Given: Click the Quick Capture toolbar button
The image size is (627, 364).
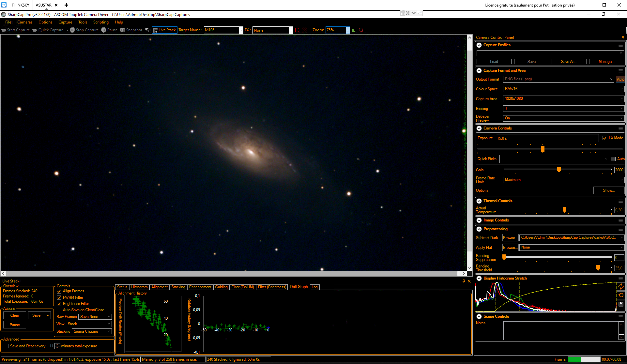Looking at the screenshot, I should pyautogui.click(x=48, y=30).
